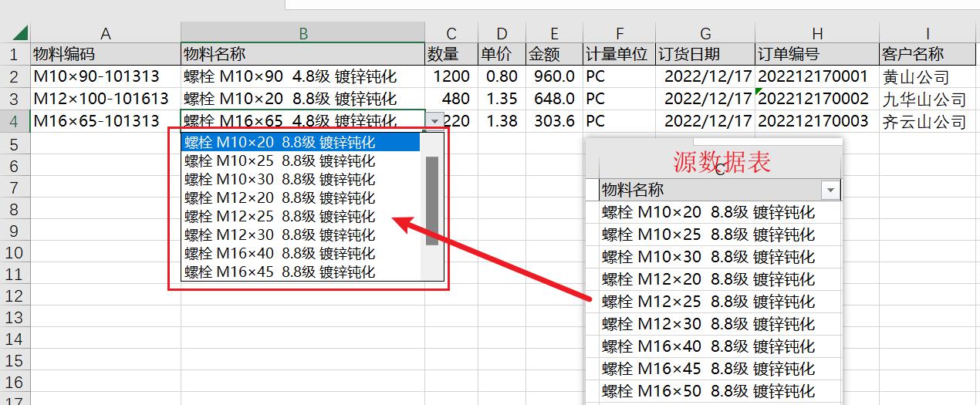Select amount cell 960.0
This screenshot has height=405, width=980.
click(554, 76)
